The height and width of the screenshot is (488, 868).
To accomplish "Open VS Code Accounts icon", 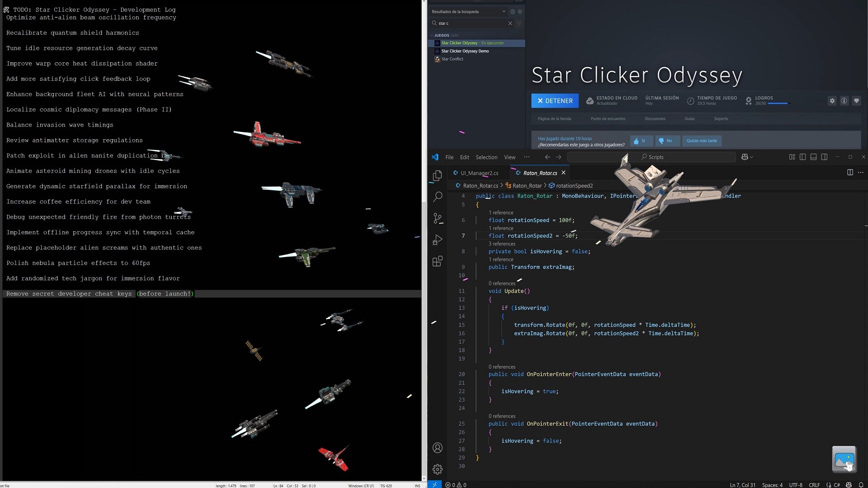I will pos(438,448).
